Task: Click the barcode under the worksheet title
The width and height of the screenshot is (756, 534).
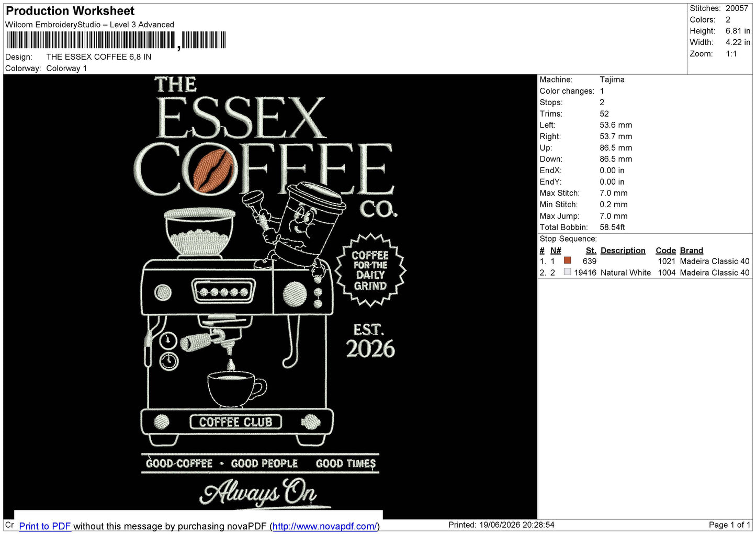Action: pyautogui.click(x=116, y=40)
